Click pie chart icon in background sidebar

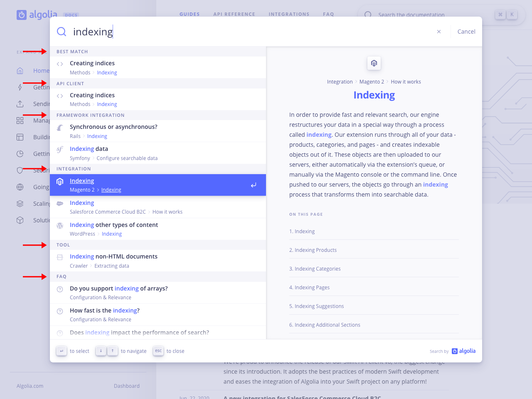click(20, 154)
